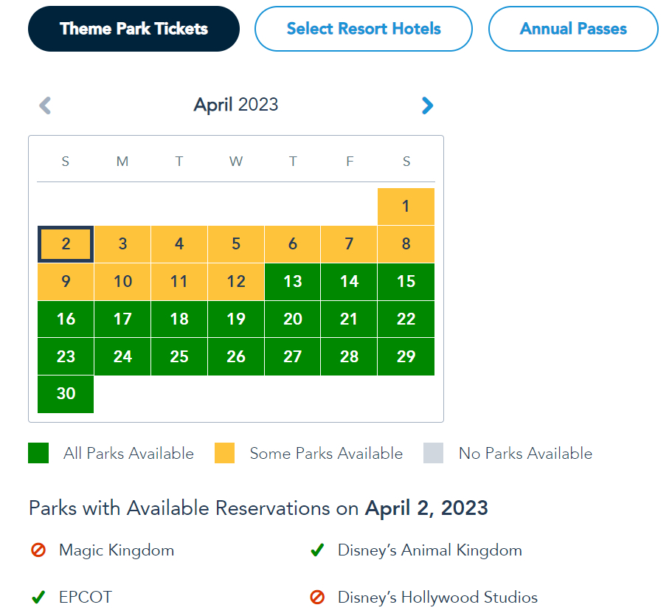The width and height of the screenshot is (672, 616).
Task: Select April 1 on the calendar
Action: pos(406,207)
